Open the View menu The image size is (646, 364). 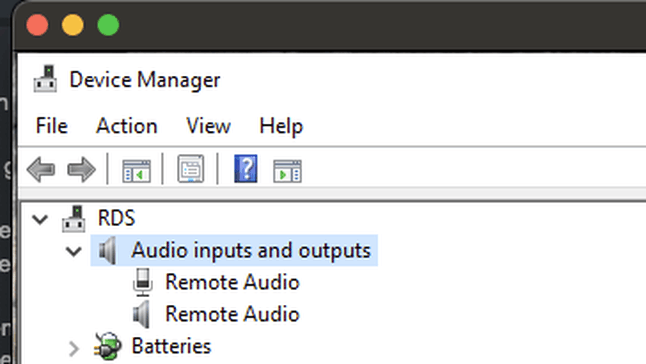click(x=208, y=126)
